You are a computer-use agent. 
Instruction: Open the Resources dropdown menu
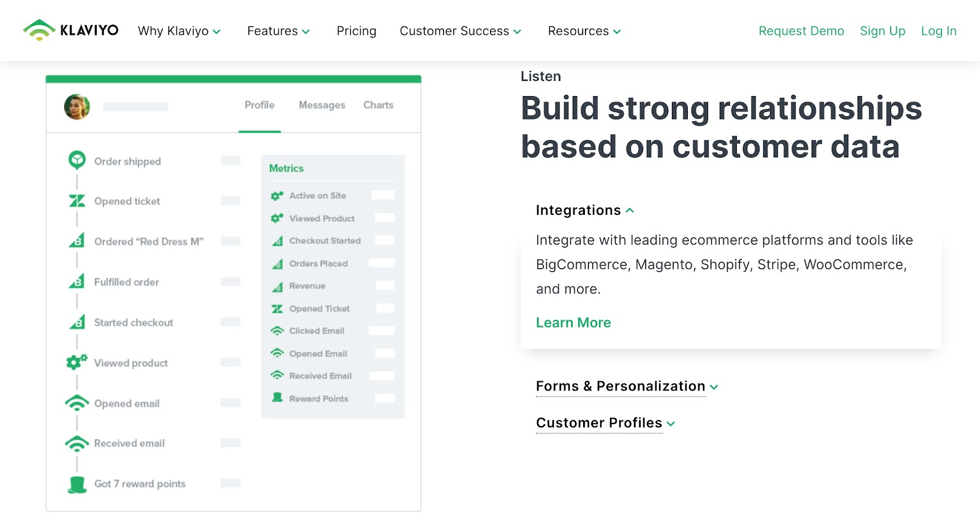click(584, 31)
